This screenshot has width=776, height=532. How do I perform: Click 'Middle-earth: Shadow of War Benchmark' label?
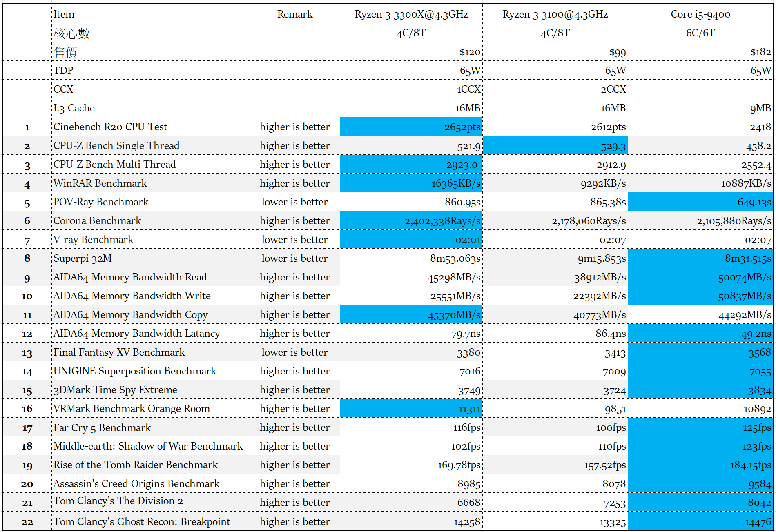click(151, 446)
